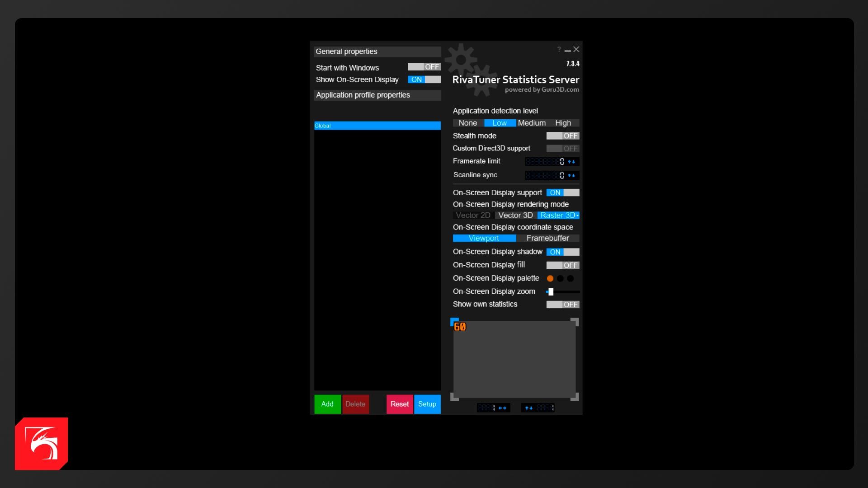Click vertical position arrows below preview
Image resolution: width=868 pixels, height=488 pixels.
coord(528,408)
